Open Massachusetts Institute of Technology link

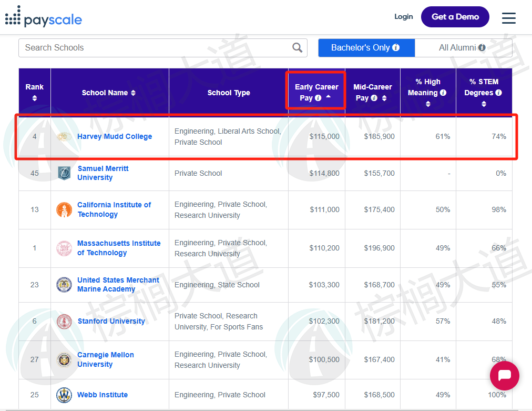point(119,248)
